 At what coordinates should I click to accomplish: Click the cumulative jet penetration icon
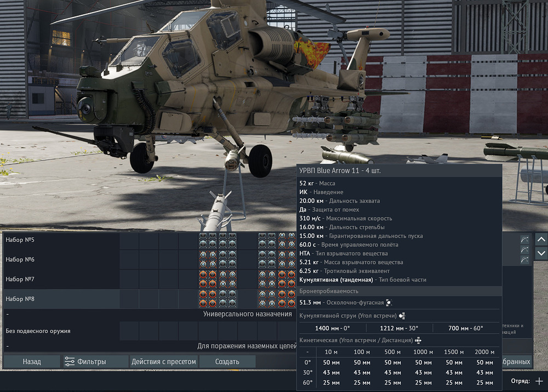pyautogui.click(x=402, y=315)
